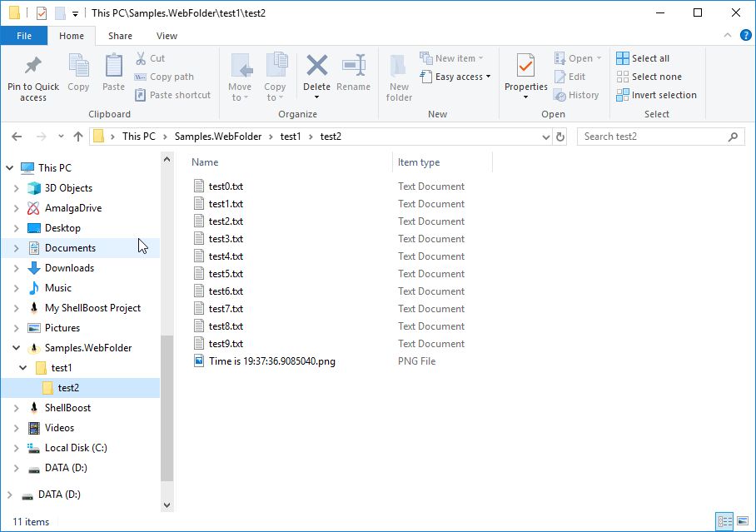Click Select none
The height and width of the screenshot is (532, 756).
pyautogui.click(x=649, y=77)
